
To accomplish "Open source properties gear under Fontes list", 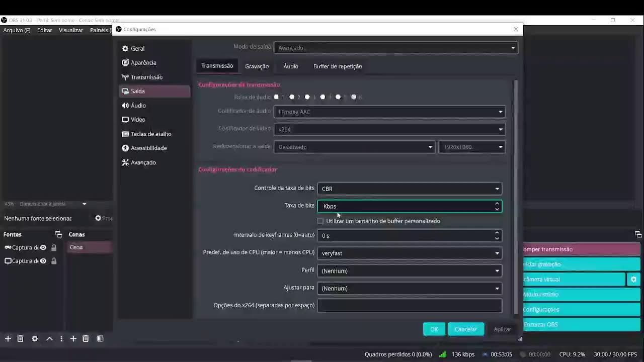I will pos(35,339).
